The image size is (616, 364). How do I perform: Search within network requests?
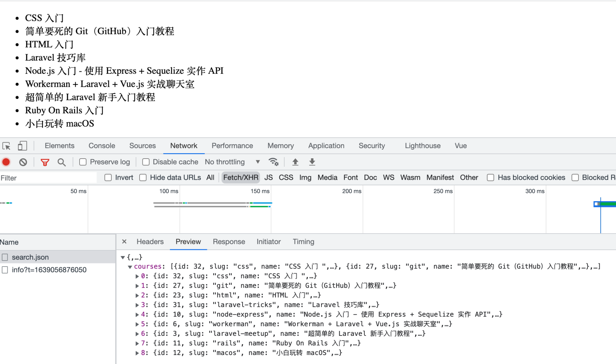[x=61, y=162]
